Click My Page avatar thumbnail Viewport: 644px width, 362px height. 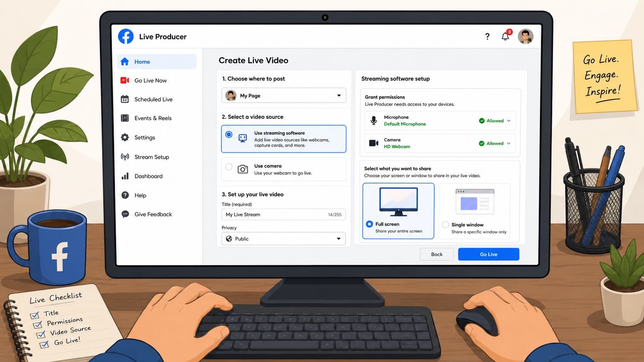point(231,95)
